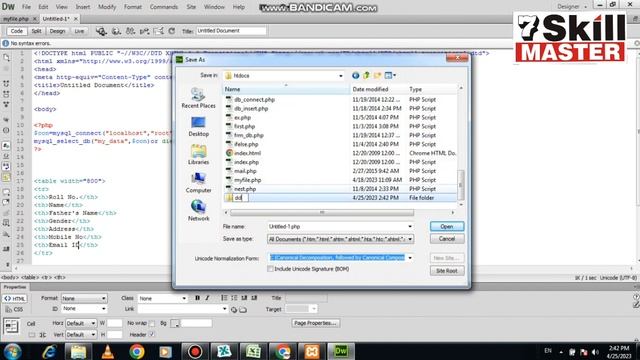This screenshot has height=360, width=640.
Task: Go to Desktop in Save As sidebar
Action: pyautogui.click(x=198, y=126)
